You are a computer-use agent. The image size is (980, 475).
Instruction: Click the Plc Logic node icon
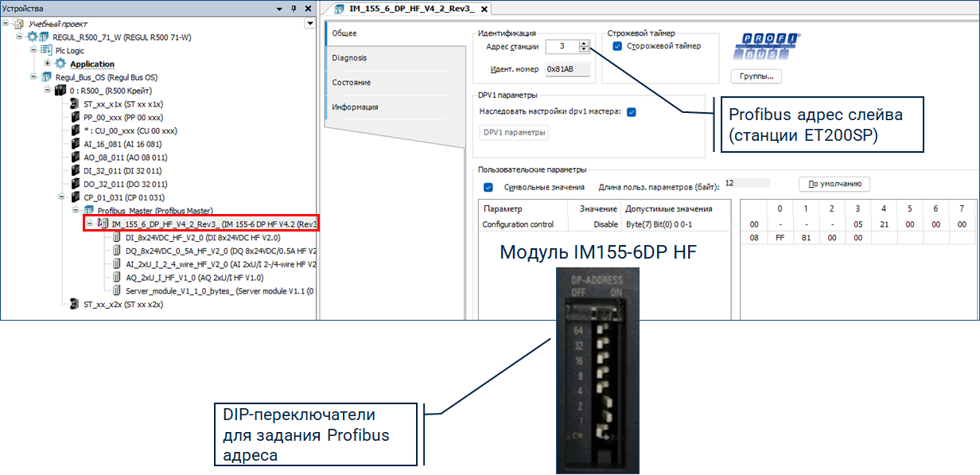46,50
